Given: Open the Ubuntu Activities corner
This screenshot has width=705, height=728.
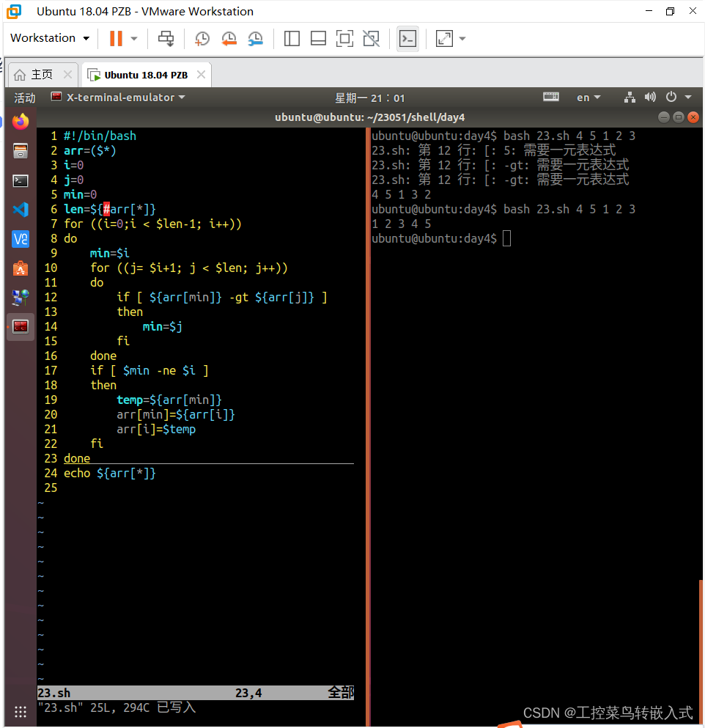Looking at the screenshot, I should 24,97.
